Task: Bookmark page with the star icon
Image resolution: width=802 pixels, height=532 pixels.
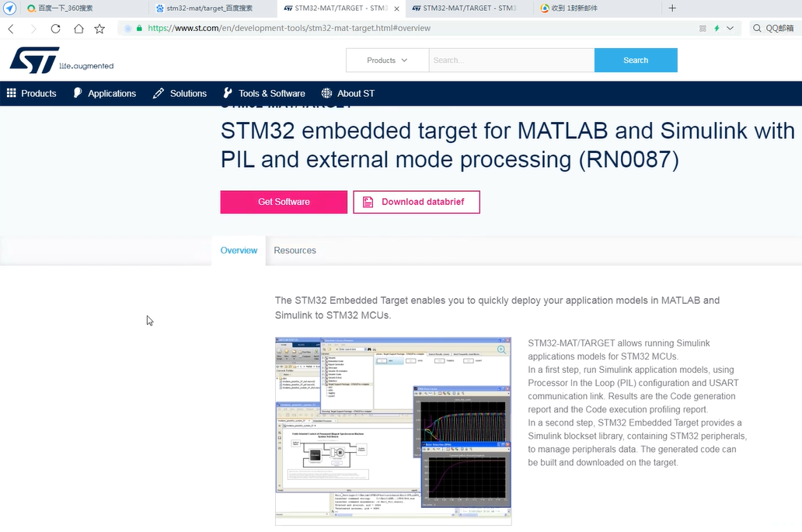Action: coord(99,29)
